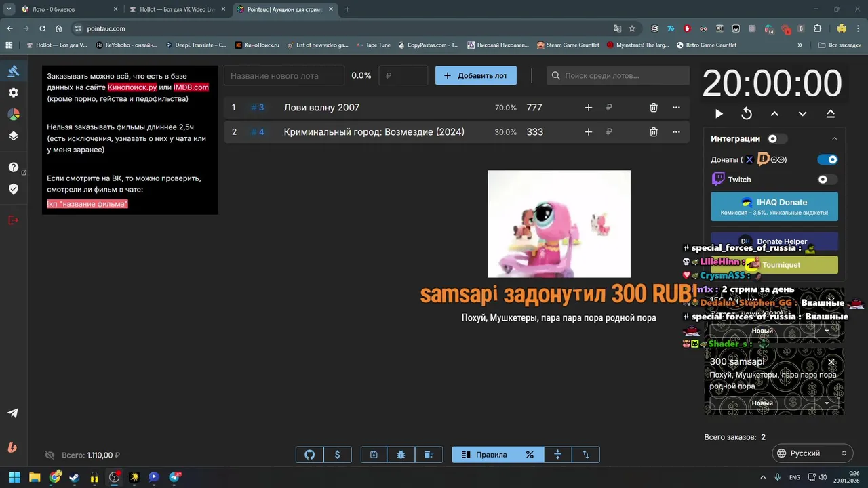This screenshot has width=868, height=488.
Task: Open КиноПоиск.ru bookmark
Action: 257,45
